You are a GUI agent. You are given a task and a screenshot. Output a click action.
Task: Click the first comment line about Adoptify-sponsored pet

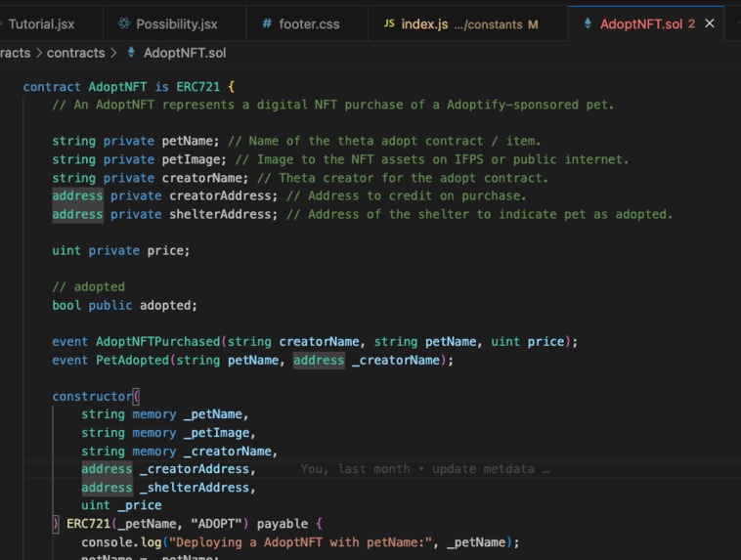click(333, 105)
